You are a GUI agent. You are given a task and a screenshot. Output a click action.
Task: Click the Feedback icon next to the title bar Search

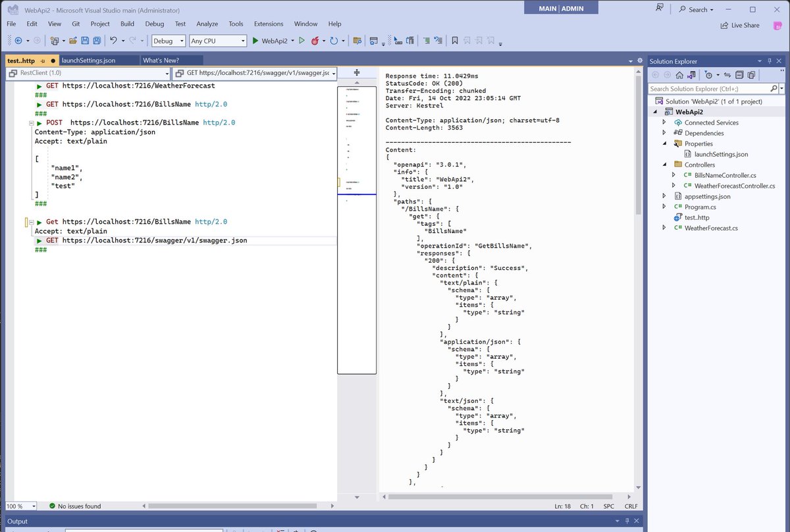click(660, 9)
